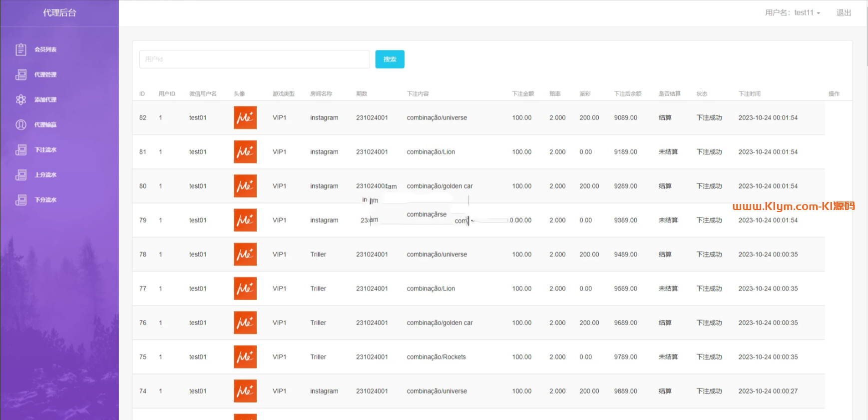
Task: Expand the test11 username dropdown
Action: (793, 12)
